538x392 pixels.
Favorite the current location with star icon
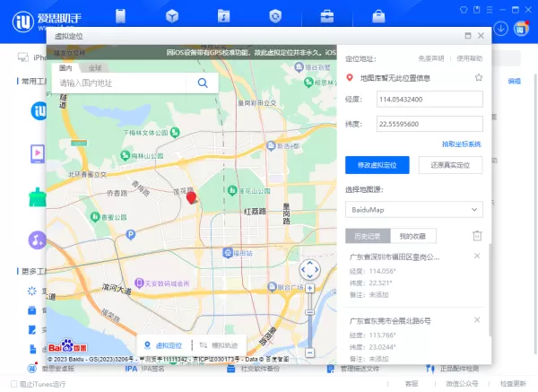click(479, 77)
